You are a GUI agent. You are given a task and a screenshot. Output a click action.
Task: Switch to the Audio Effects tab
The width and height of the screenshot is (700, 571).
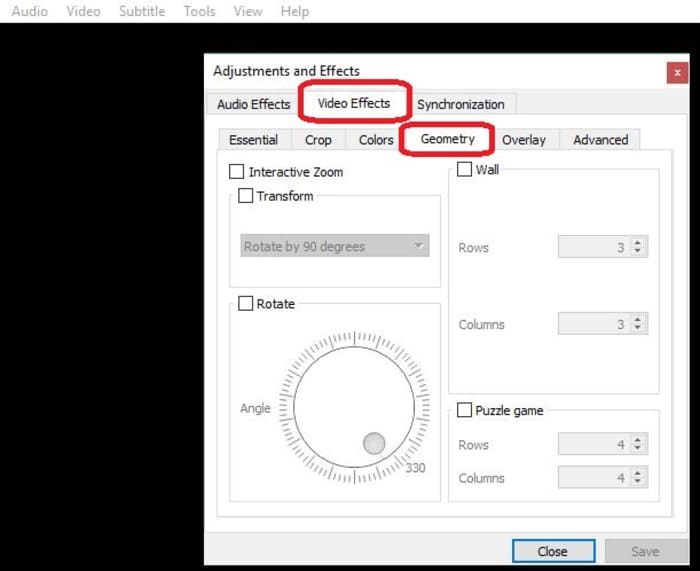(x=254, y=104)
